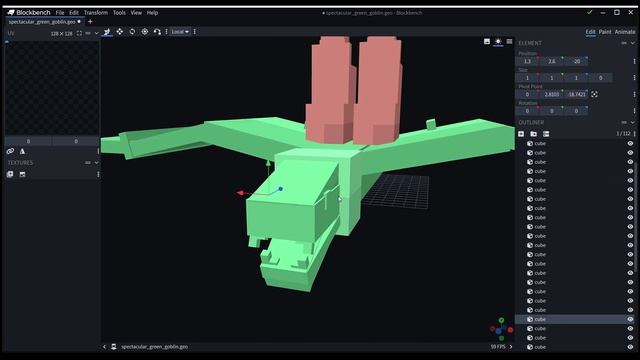Select the Resize tool
640x360 pixels.
pyautogui.click(x=107, y=32)
